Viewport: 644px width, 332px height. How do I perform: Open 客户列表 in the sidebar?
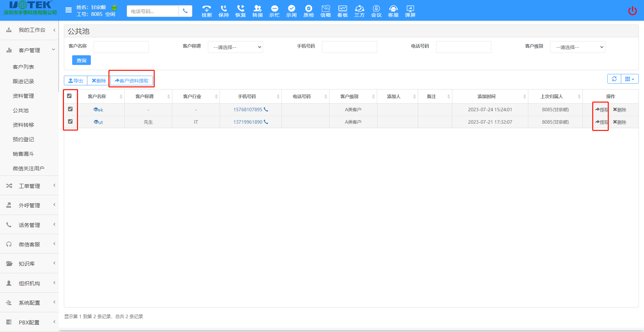tap(23, 67)
